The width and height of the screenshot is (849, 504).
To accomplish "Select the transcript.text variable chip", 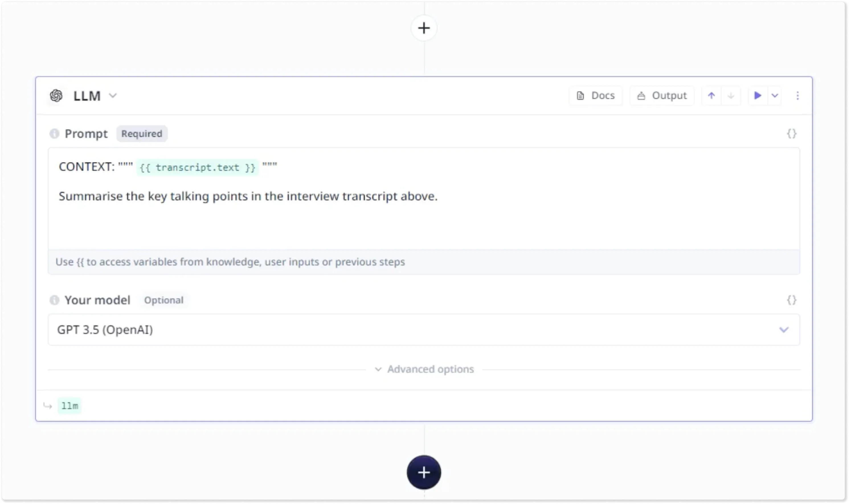I will click(x=197, y=167).
